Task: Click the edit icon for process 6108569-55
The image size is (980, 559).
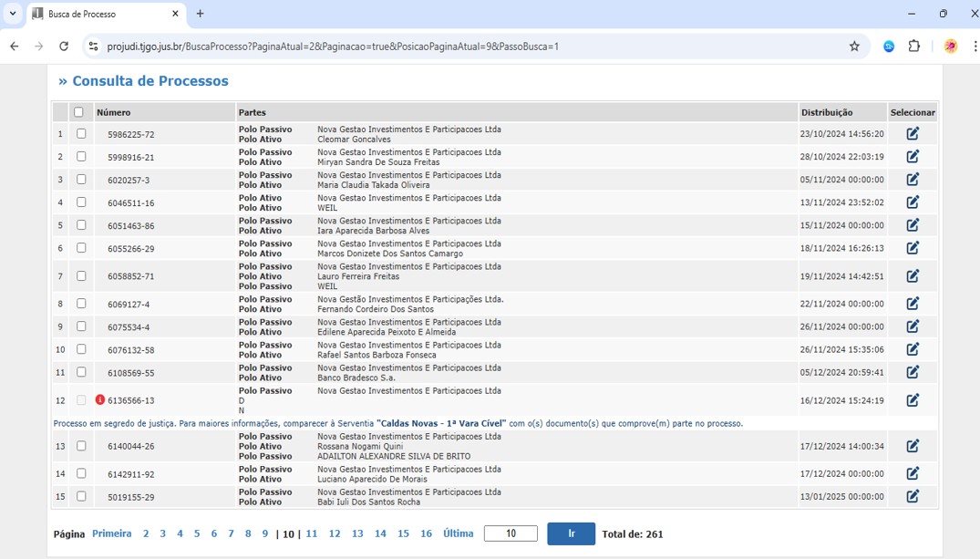Action: click(913, 372)
